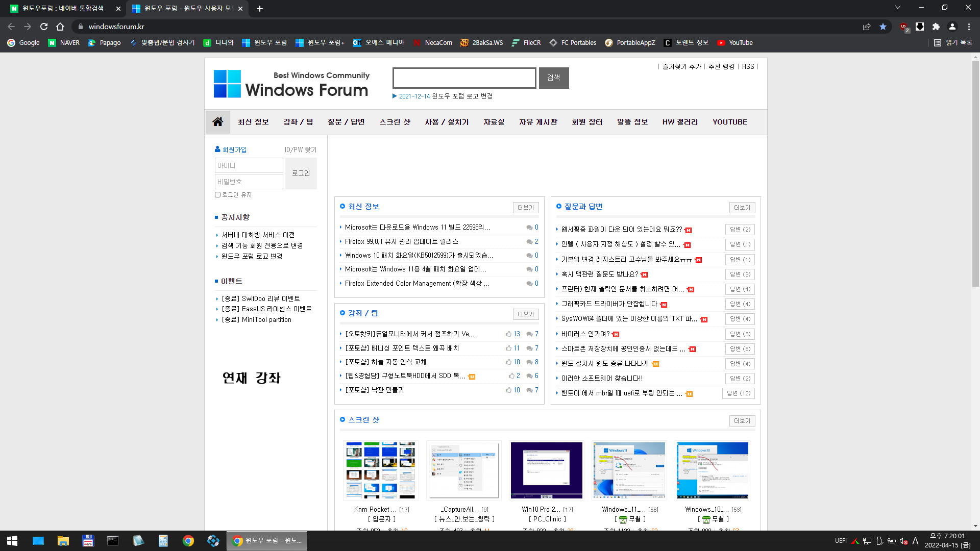Open browser home page icon
The image size is (980, 551).
[60, 27]
